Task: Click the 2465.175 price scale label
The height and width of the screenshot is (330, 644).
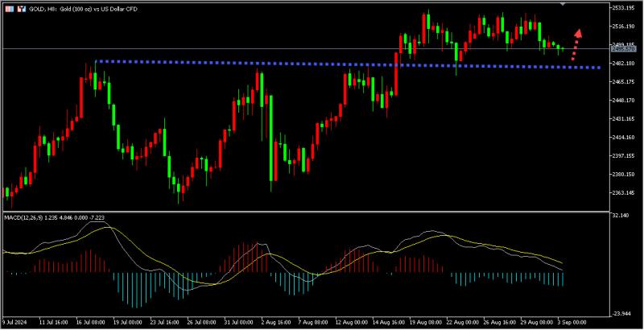Action: 621,81
